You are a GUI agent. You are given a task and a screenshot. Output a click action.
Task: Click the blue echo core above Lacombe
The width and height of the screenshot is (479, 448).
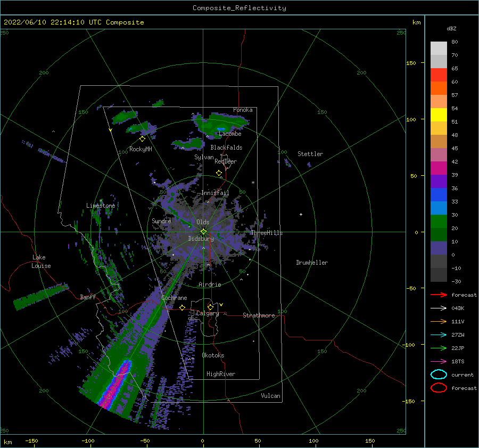220,129
